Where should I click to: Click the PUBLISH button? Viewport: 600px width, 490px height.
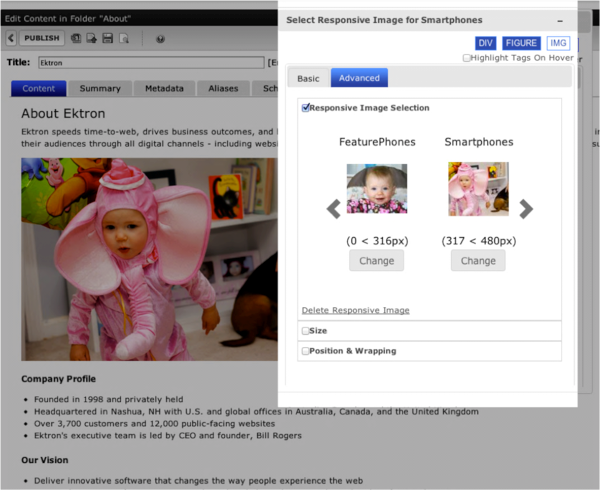pyautogui.click(x=42, y=38)
